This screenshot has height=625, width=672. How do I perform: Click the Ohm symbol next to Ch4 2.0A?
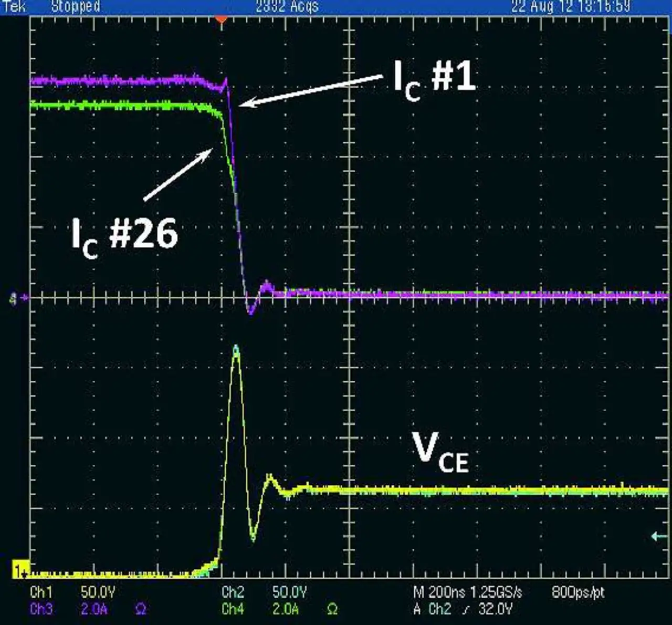point(332,609)
